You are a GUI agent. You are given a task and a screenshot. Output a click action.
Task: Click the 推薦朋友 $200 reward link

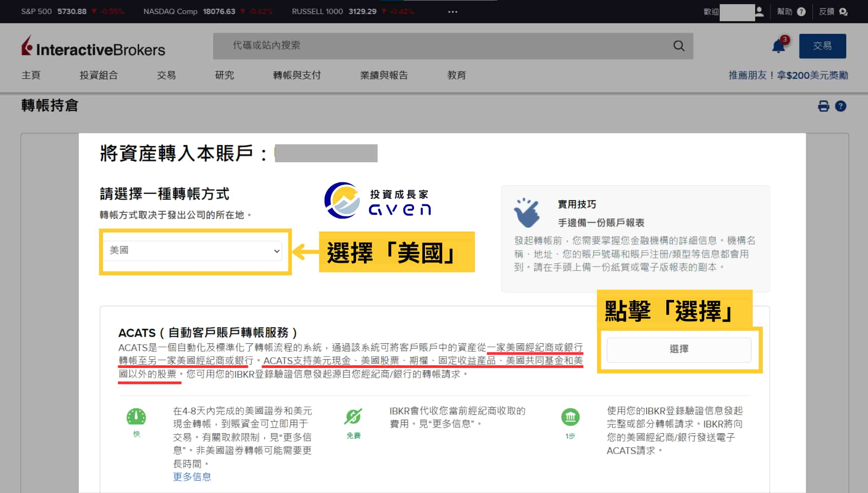788,75
